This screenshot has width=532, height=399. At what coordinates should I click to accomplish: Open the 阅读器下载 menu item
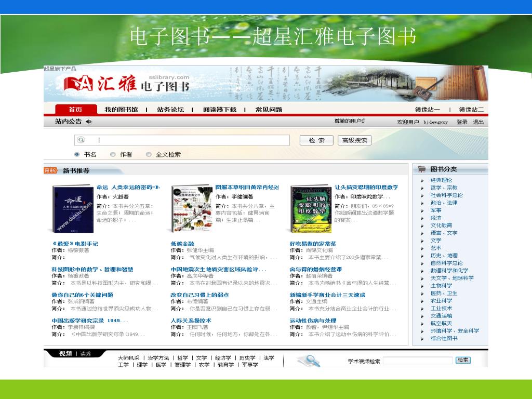(220, 110)
